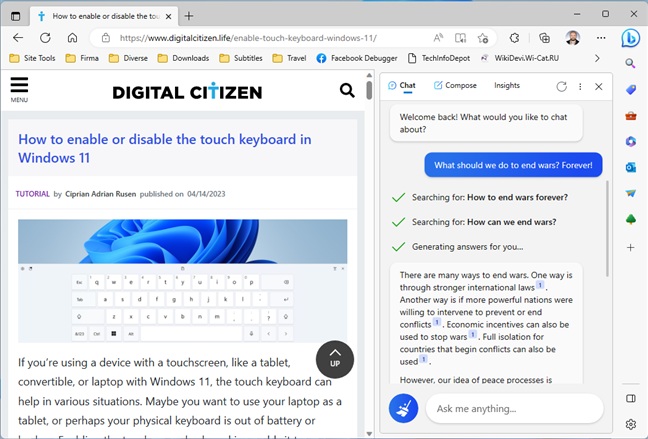Reload the current page

click(x=45, y=38)
